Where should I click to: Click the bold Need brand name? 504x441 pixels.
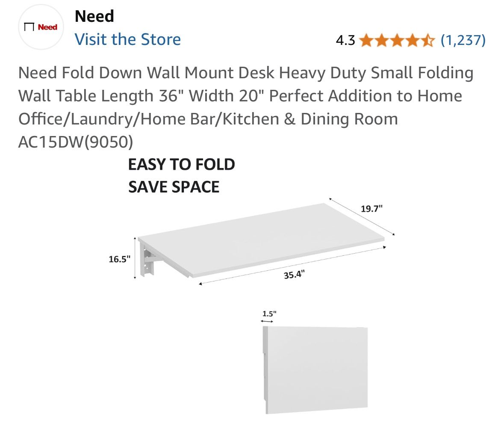(94, 16)
